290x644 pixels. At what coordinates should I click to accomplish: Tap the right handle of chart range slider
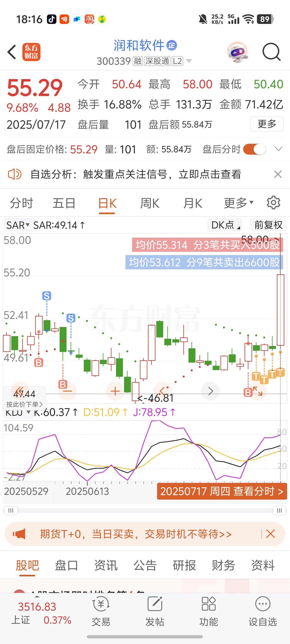coord(279,510)
